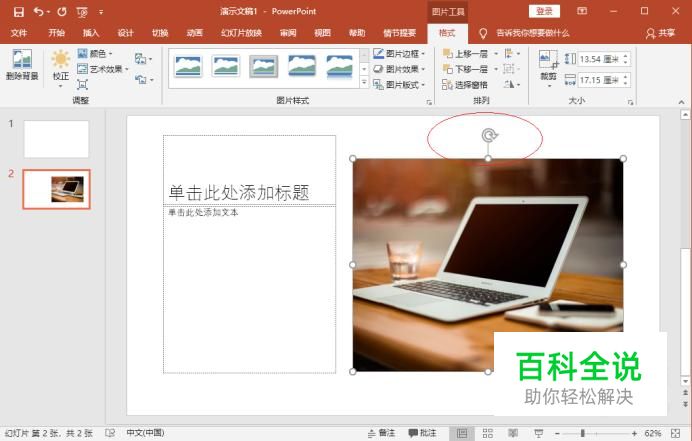Click the title placeholder 单击此处添加标题
The image size is (692, 441).
coord(239,193)
